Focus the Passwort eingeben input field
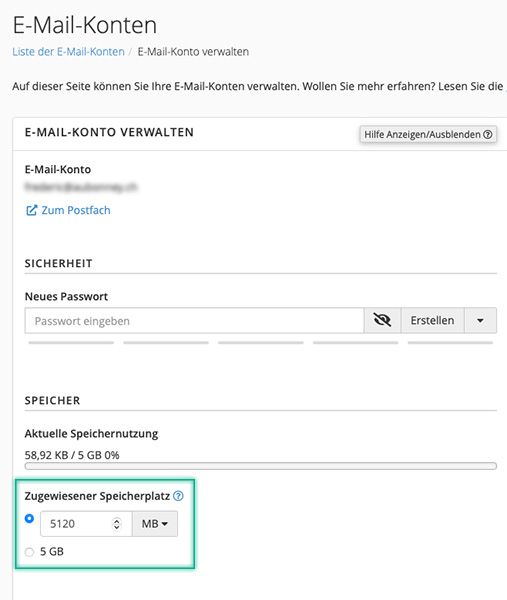The width and height of the screenshot is (507, 600). point(194,320)
